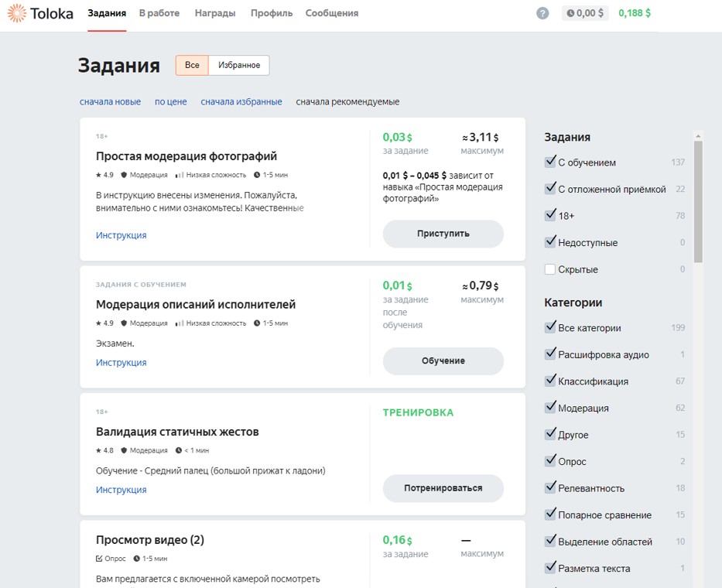Open Инструкция for Простая модерация фотографий
This screenshot has width=722, height=588.
(121, 235)
